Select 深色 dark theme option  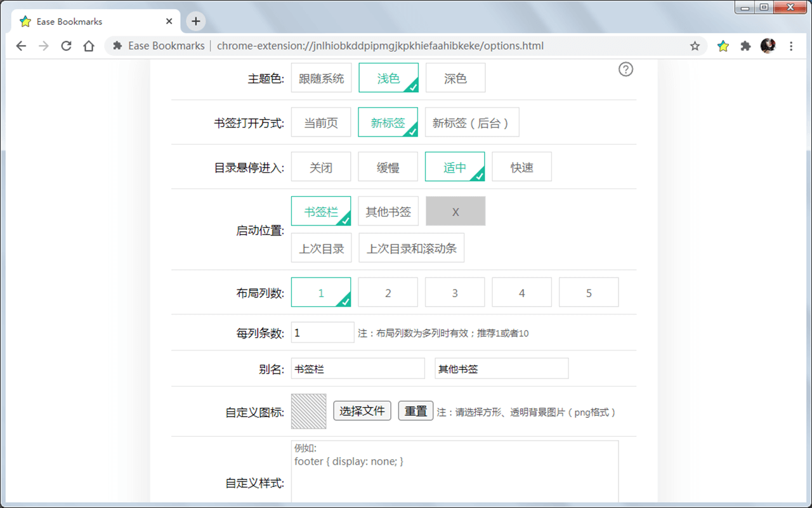point(455,77)
